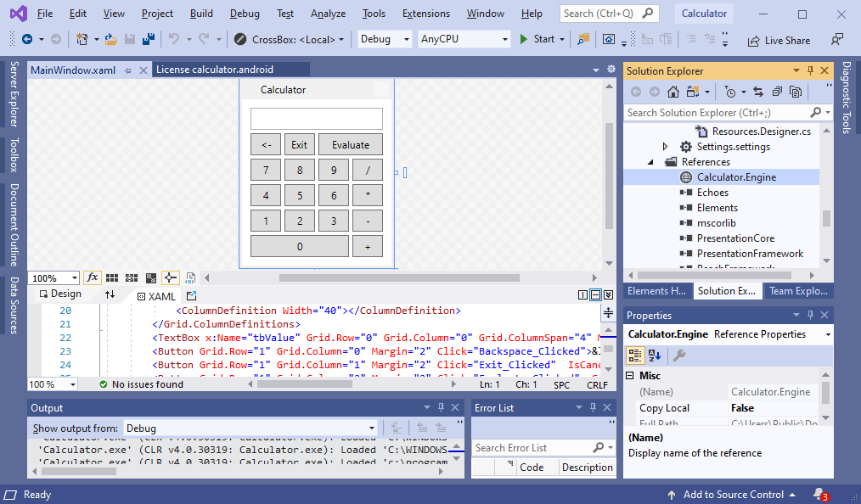Select PresentationCore reference
Viewport: 861px width, 504px height.
pos(735,238)
